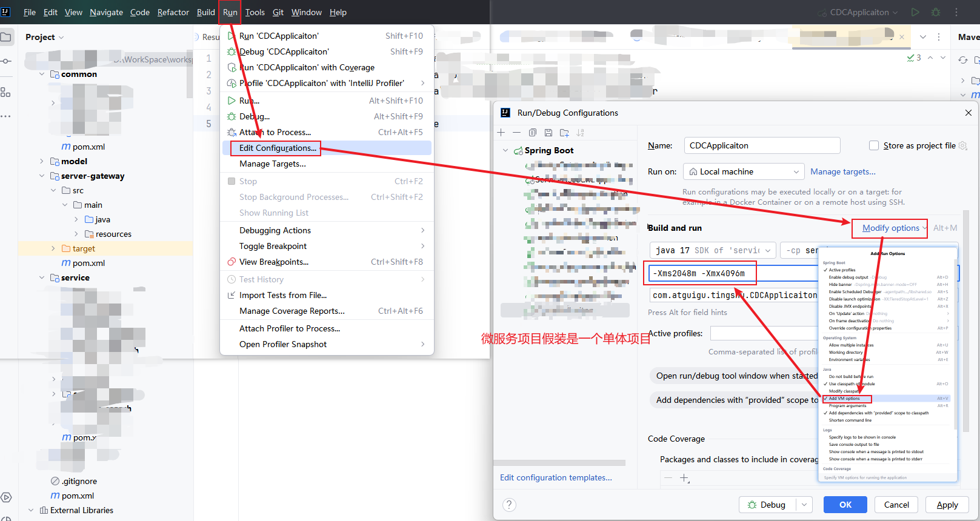Screen dimensions: 980x521
Task: Enable debug output option in popup
Action: (848, 277)
